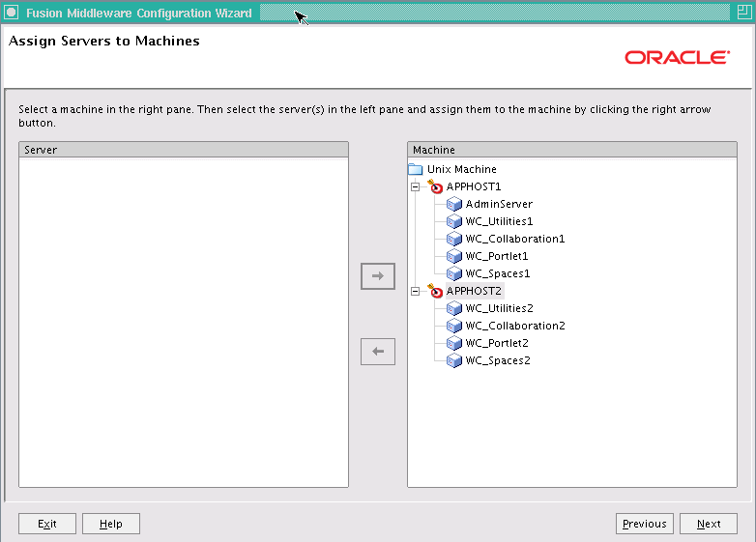Screen dimensions: 756x542
Task: Open Help for this wizard page
Action: click(111, 524)
